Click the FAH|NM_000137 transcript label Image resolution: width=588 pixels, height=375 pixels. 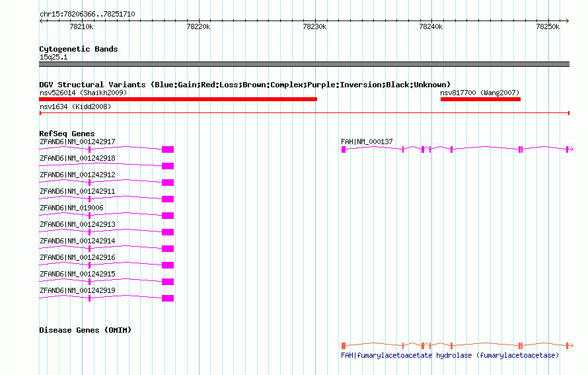tap(367, 142)
